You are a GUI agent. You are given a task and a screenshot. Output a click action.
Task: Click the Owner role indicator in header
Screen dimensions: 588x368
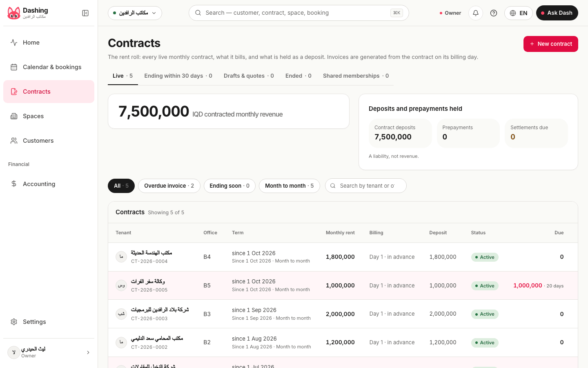click(450, 13)
